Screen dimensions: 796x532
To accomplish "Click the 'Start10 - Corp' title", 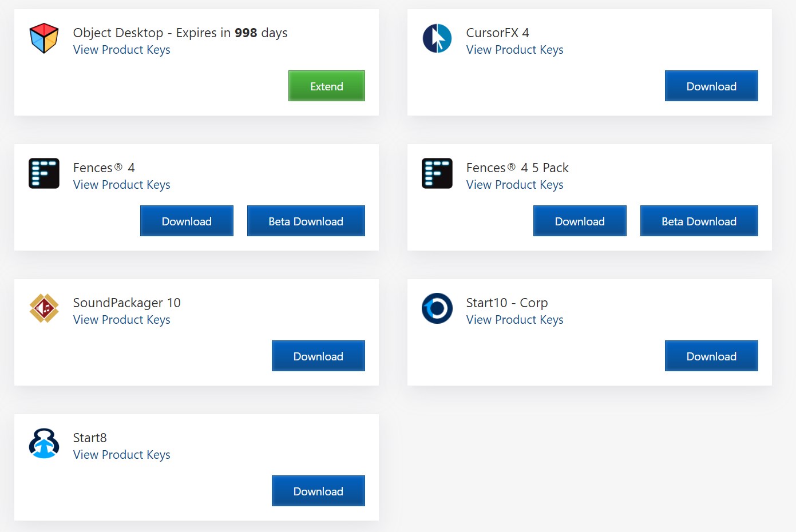I will (x=507, y=303).
